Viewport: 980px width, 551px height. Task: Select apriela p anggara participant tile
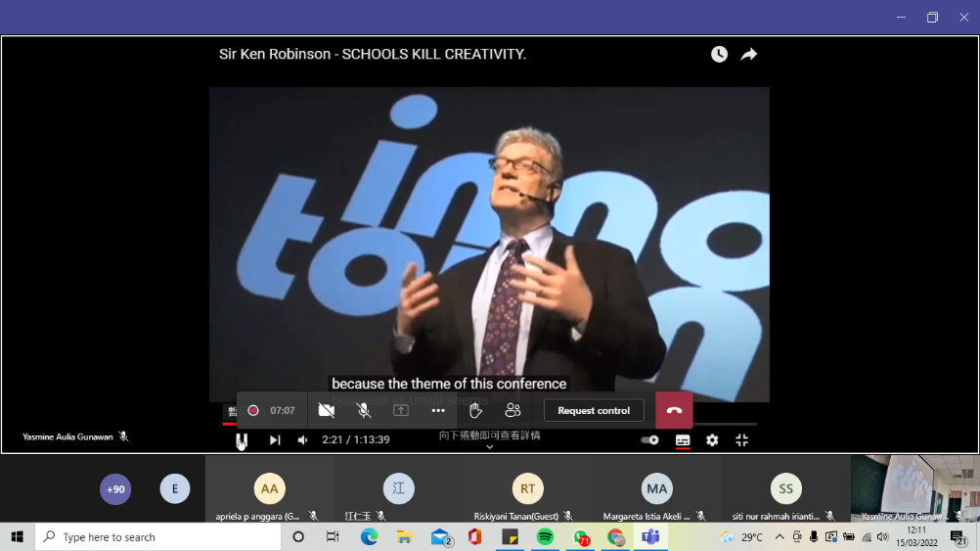pos(269,489)
